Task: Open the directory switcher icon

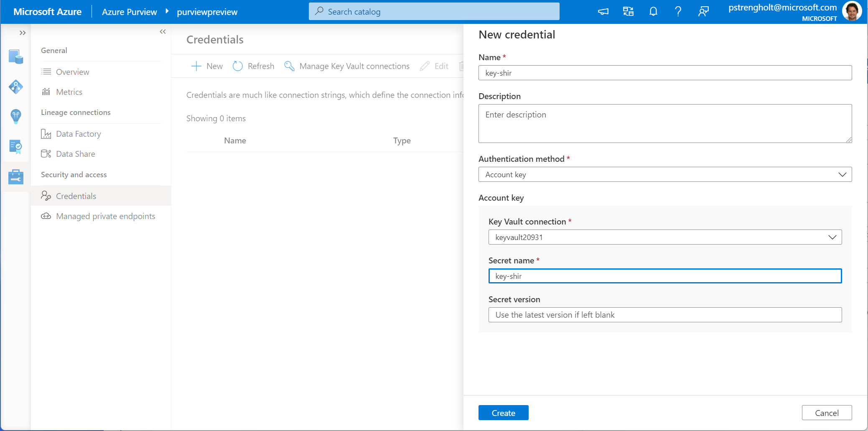Action: point(628,12)
